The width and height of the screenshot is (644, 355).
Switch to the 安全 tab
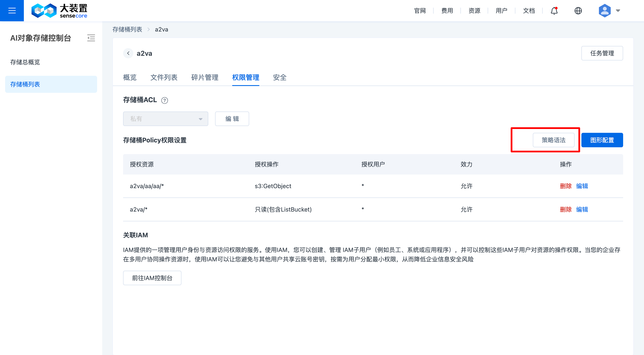point(280,77)
